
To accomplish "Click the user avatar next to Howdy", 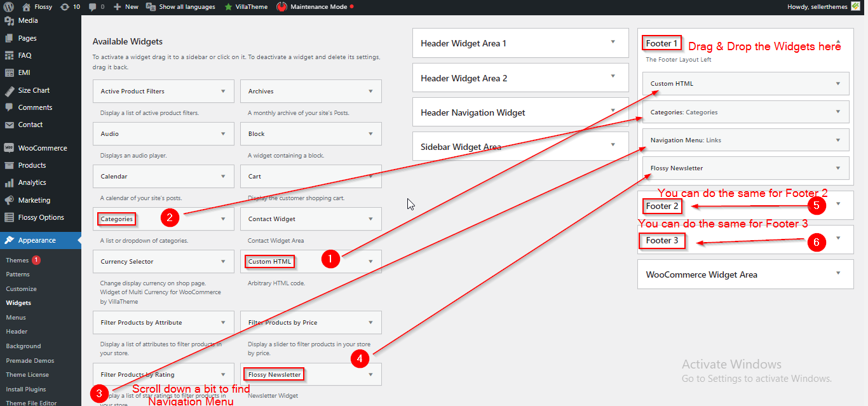I will coord(856,7).
